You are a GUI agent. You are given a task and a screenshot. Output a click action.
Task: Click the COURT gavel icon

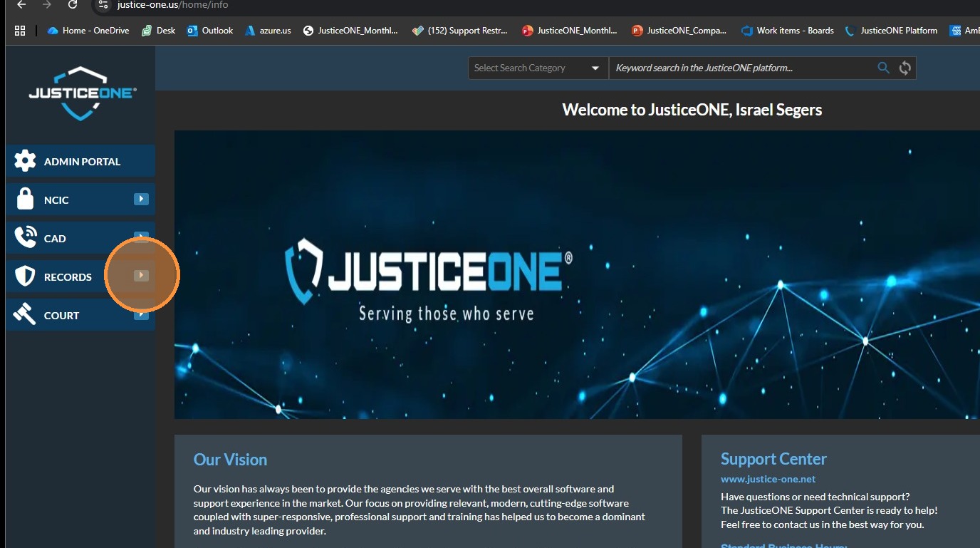(x=25, y=315)
